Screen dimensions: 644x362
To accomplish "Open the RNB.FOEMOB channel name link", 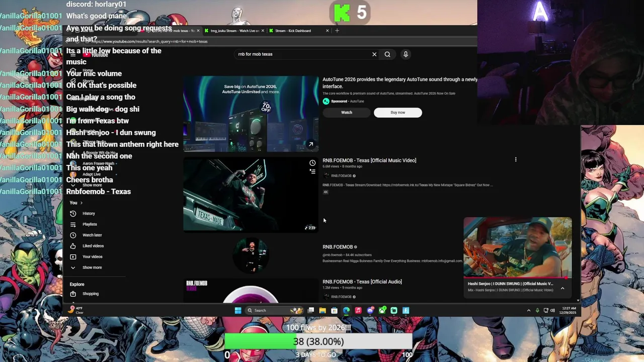I will coord(338,247).
